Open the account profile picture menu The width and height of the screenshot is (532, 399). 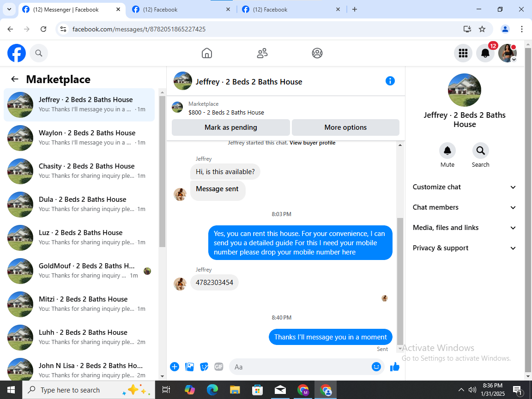(x=507, y=53)
